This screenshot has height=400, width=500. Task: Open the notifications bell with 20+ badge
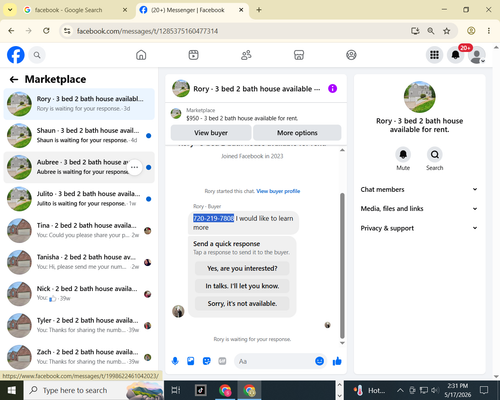pos(456,55)
